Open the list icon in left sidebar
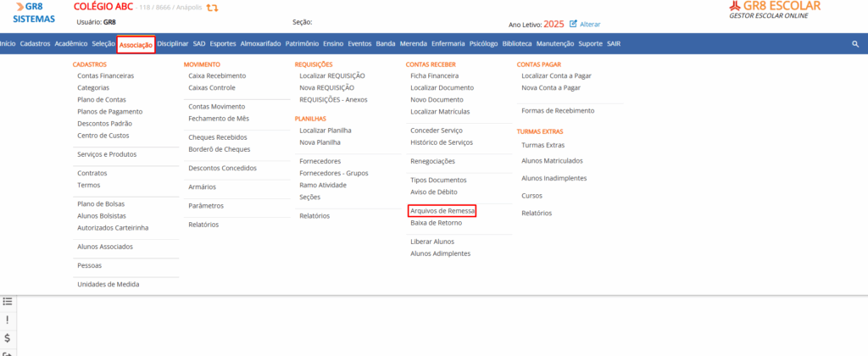Viewport: 868px width, 356px height. click(8, 301)
